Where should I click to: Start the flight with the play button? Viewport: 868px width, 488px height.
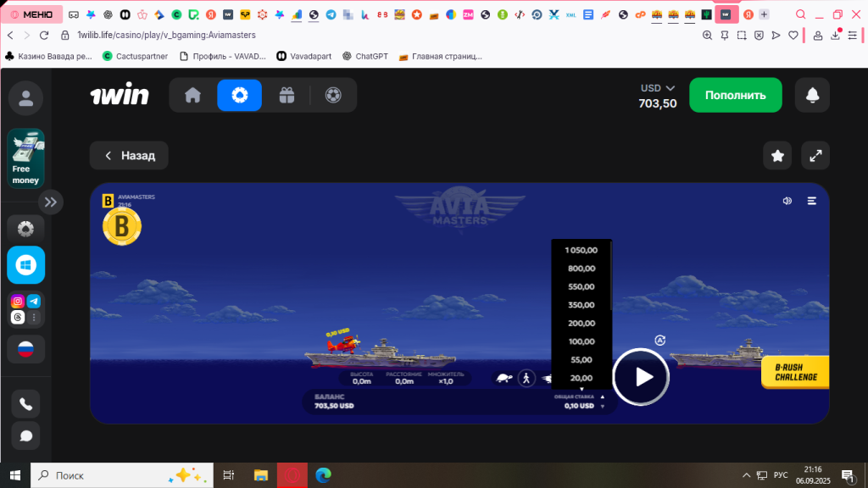pos(641,377)
